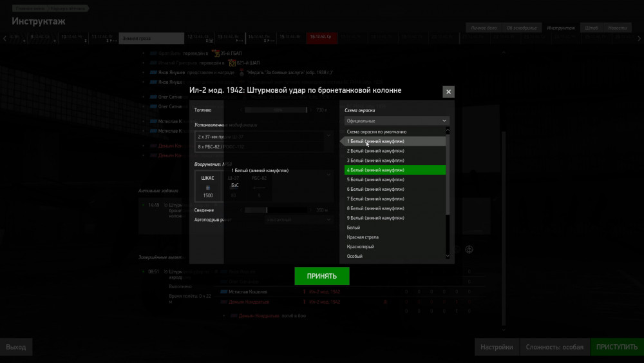644x363 pixels.
Task: Click the crosshair target icon
Action: coord(469,250)
